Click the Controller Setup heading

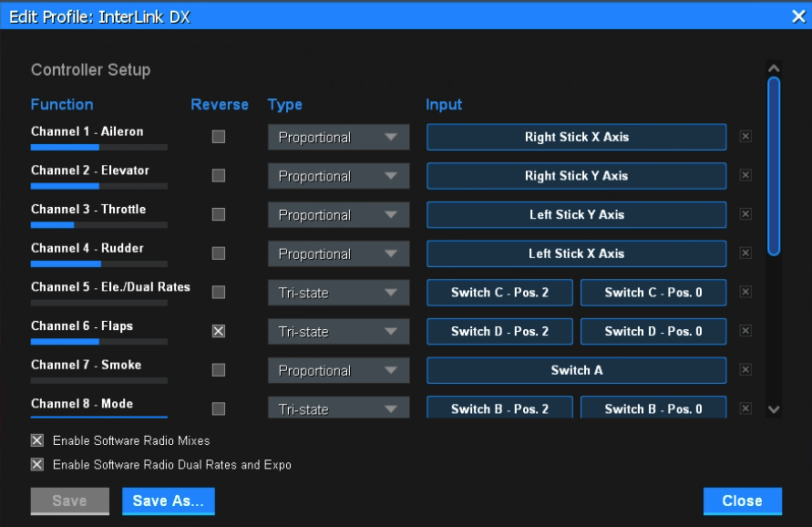(90, 69)
